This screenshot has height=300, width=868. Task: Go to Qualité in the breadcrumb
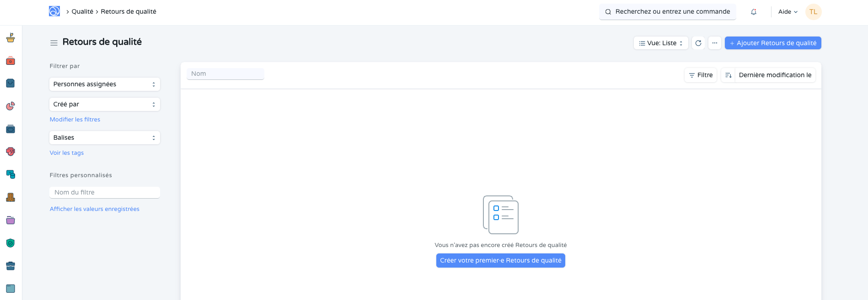pos(82,11)
